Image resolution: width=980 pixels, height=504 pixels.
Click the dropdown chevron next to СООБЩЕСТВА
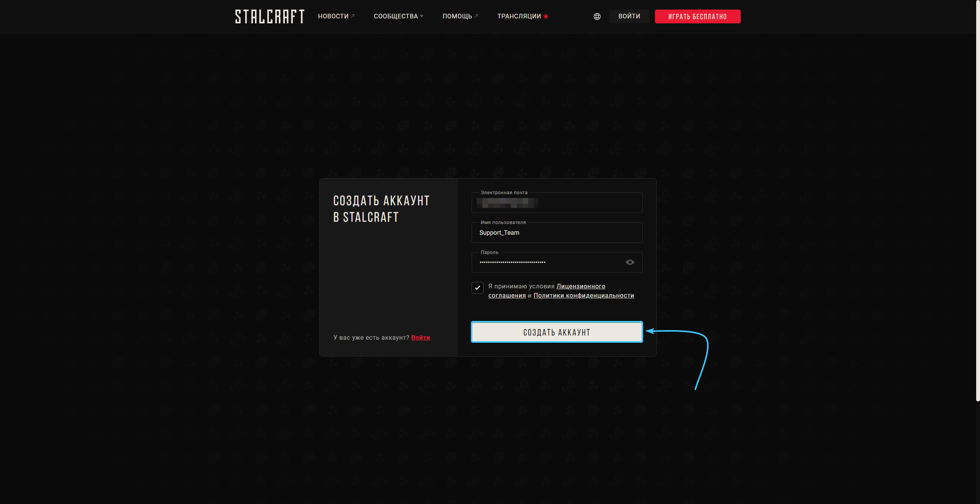click(421, 16)
